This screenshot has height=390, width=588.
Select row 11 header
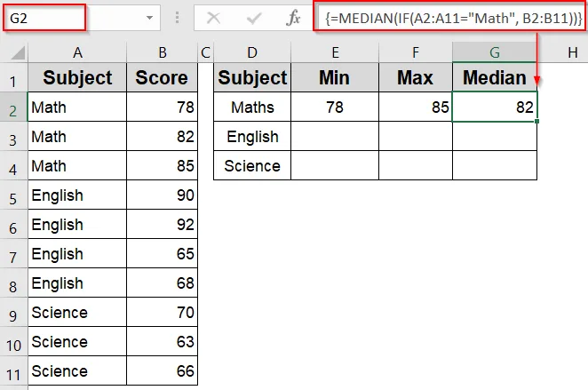tap(13, 370)
